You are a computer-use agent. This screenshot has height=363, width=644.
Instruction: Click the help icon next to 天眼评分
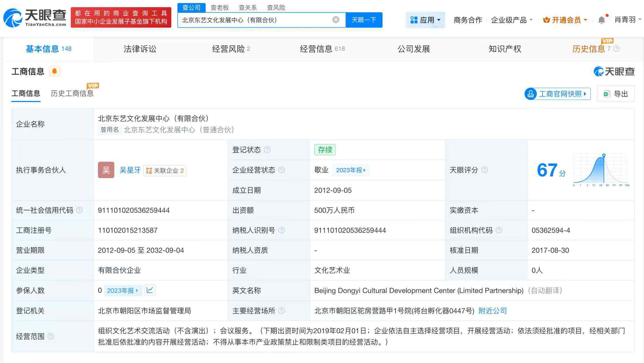(485, 170)
